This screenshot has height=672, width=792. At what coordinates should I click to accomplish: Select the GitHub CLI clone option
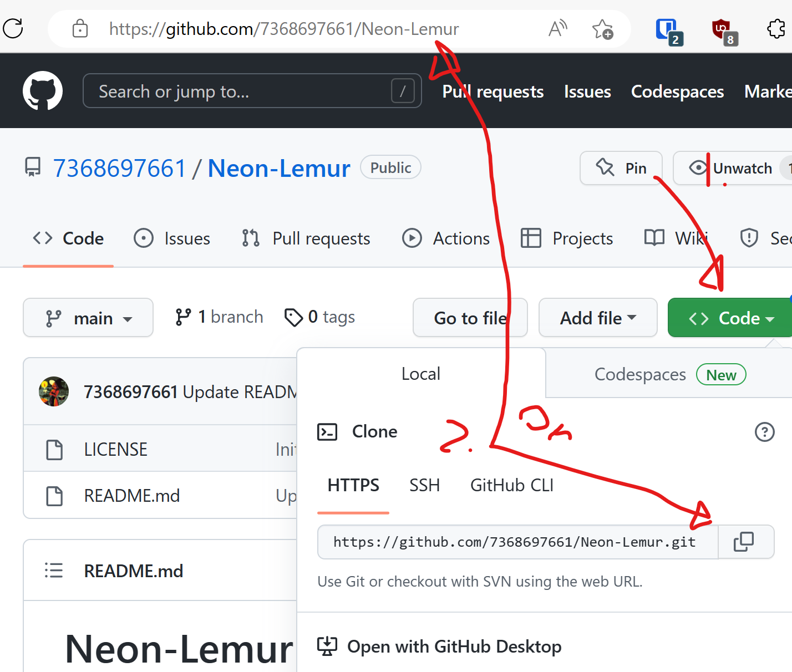pos(511,485)
